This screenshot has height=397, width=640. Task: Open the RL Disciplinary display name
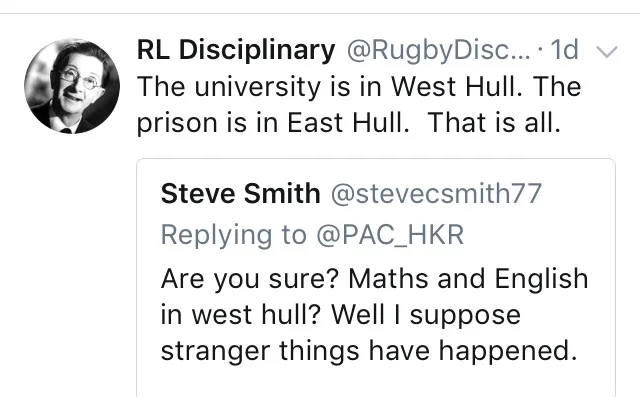[x=236, y=50]
